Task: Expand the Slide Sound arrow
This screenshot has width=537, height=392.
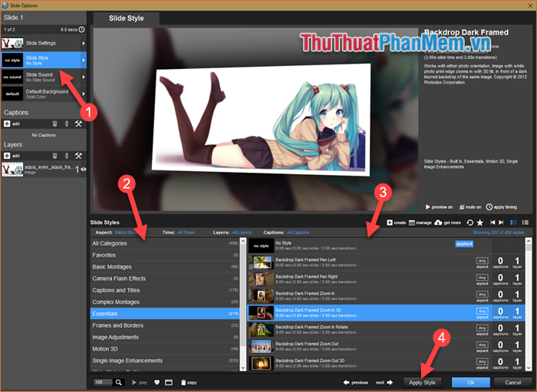Action: pyautogui.click(x=83, y=77)
